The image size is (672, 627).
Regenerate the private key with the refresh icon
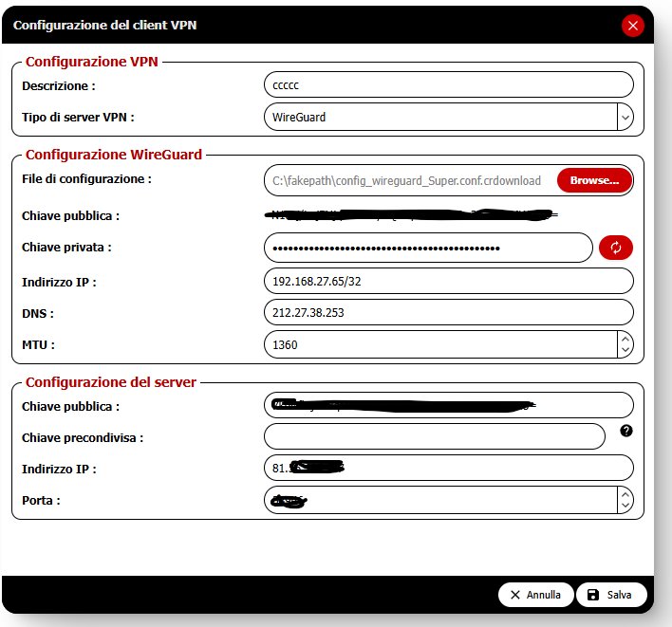point(615,248)
